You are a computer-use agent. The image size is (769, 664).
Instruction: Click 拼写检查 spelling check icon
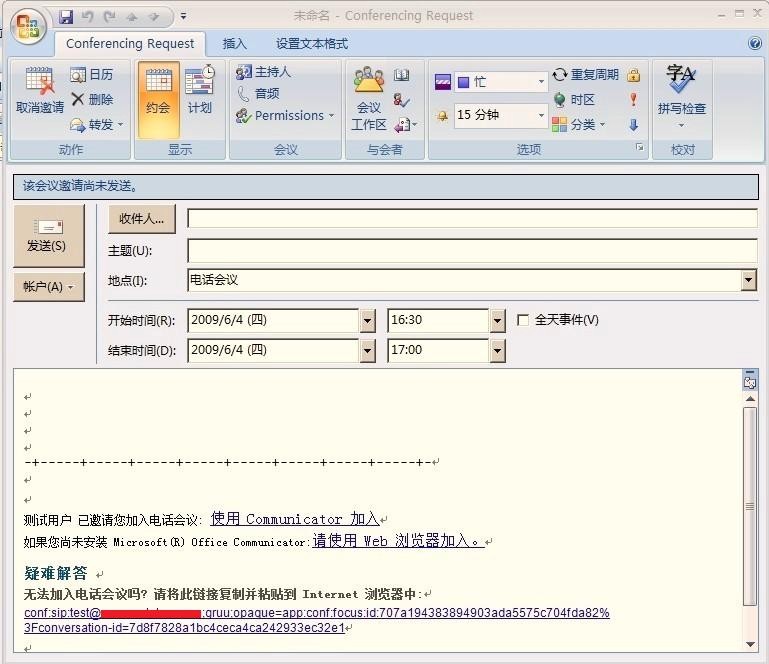(x=681, y=92)
